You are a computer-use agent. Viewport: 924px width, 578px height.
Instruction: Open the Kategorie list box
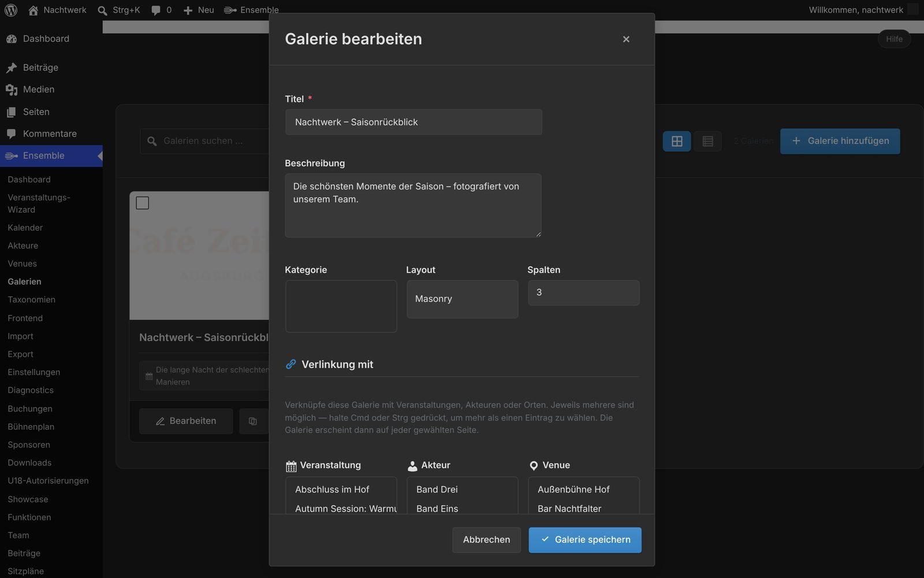[x=341, y=306]
